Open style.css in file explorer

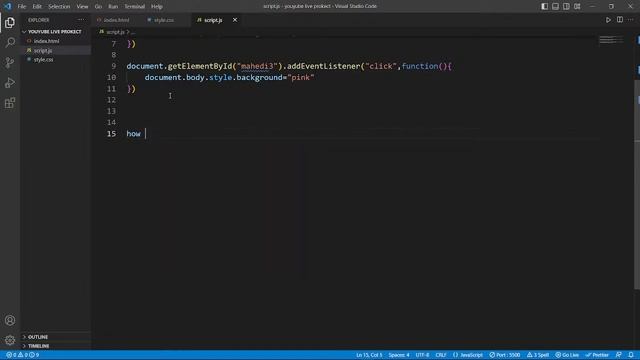43,60
